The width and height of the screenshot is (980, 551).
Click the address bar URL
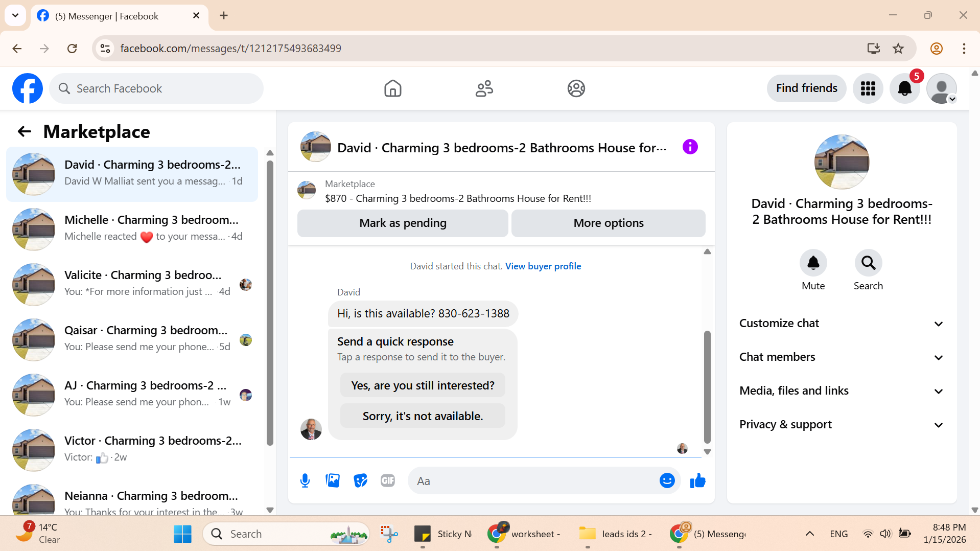pos(230,49)
